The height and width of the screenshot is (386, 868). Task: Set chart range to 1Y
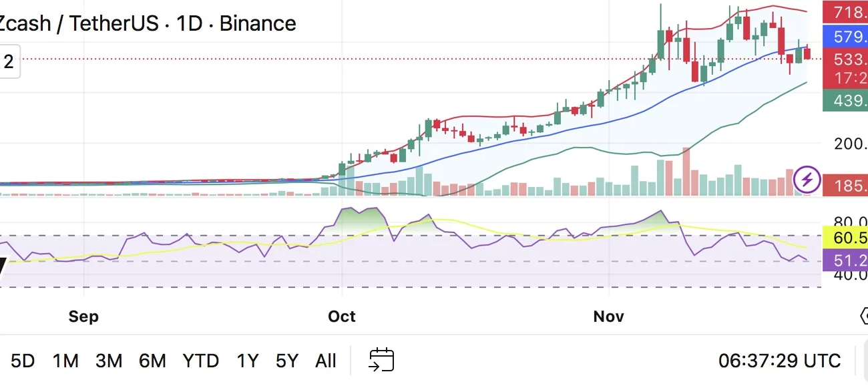(247, 361)
